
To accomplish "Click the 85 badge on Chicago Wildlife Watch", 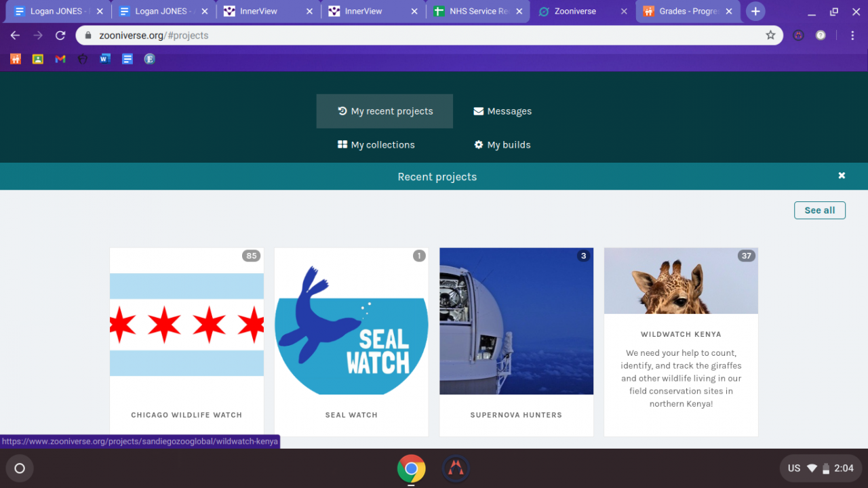I will (252, 256).
